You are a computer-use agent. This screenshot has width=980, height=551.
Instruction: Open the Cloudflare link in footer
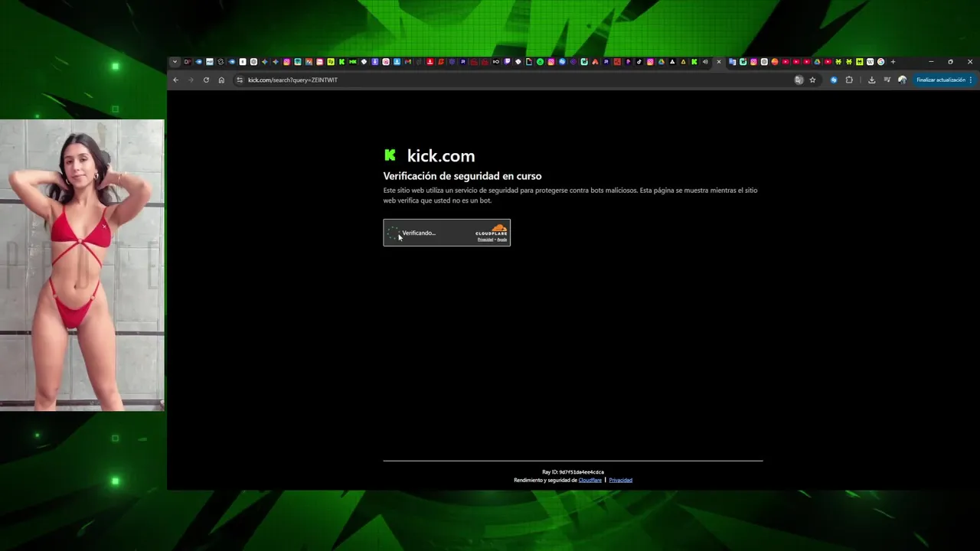(x=590, y=480)
